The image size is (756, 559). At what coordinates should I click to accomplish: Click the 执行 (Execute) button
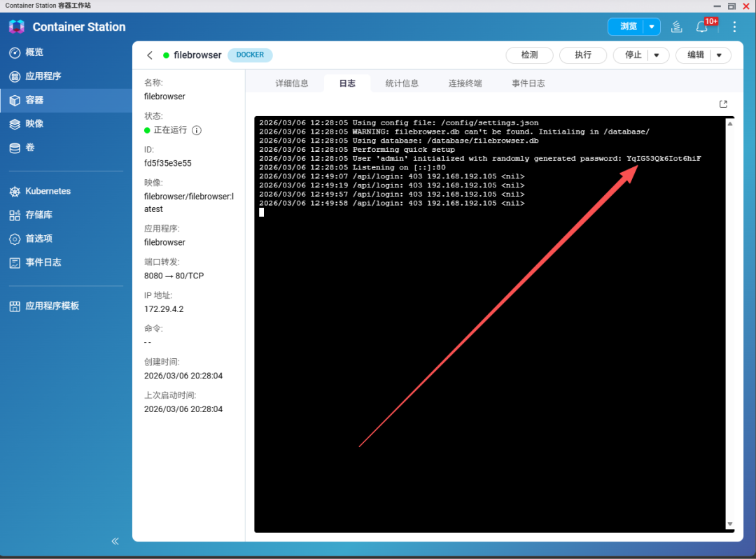583,55
